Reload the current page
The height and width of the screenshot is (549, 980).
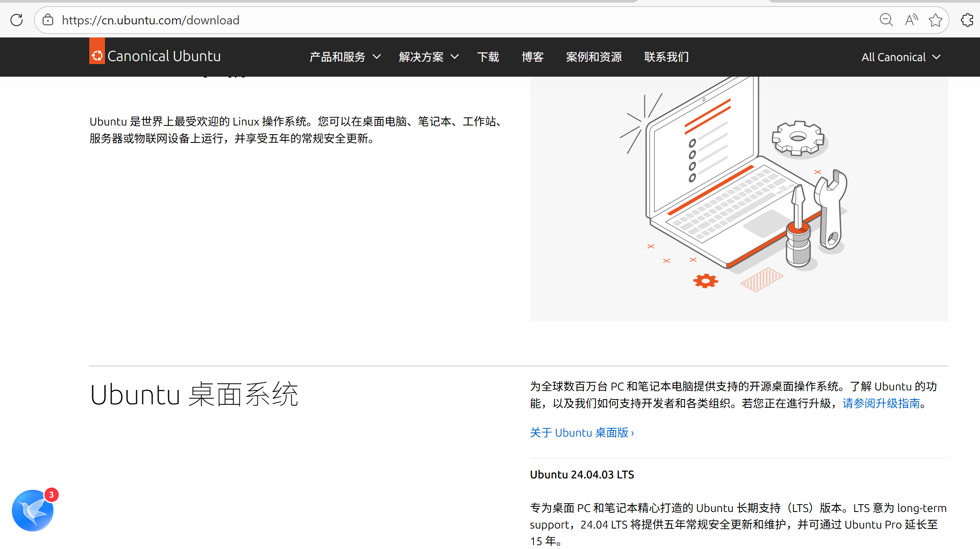[17, 20]
